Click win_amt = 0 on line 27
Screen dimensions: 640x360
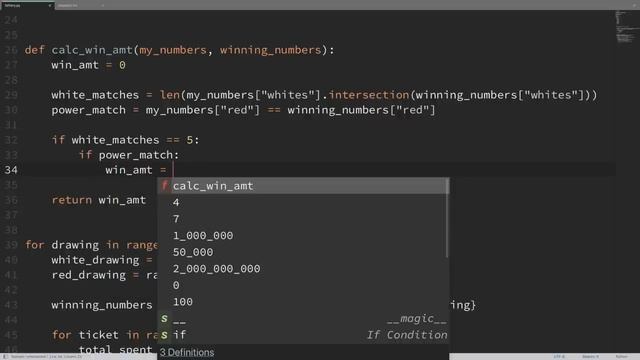(89, 65)
